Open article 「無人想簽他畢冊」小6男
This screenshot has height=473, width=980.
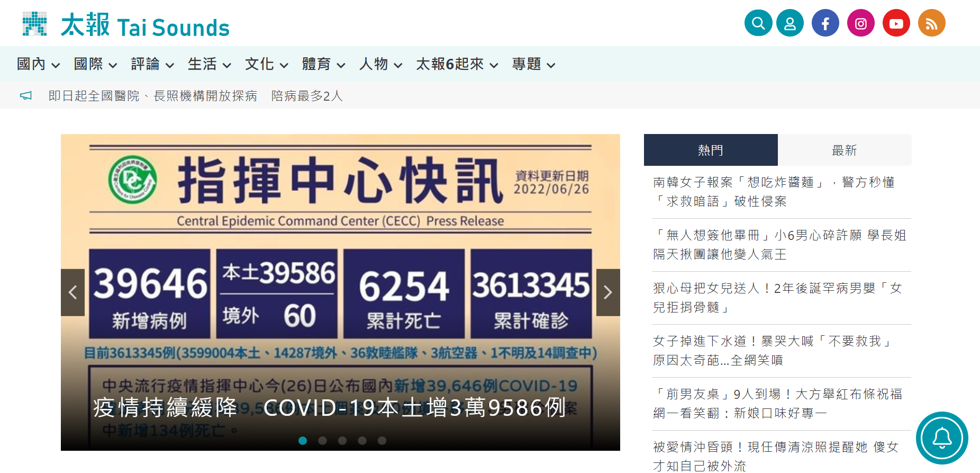[780, 245]
